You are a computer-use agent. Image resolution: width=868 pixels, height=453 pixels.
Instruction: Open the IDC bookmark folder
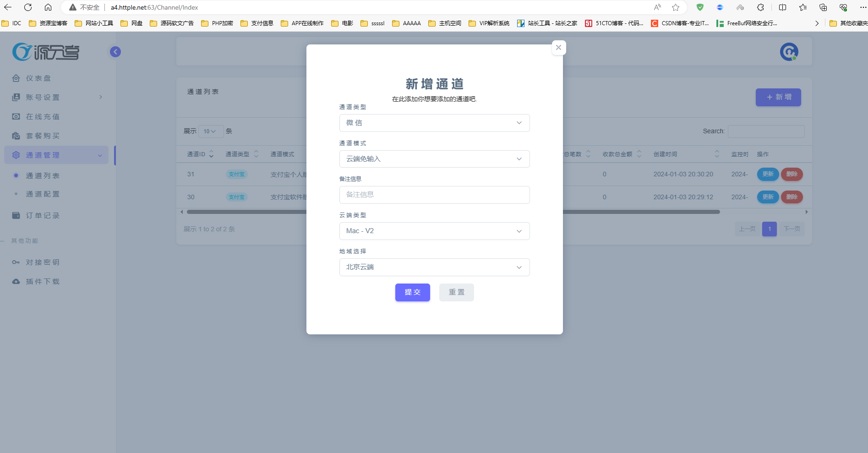tap(12, 23)
